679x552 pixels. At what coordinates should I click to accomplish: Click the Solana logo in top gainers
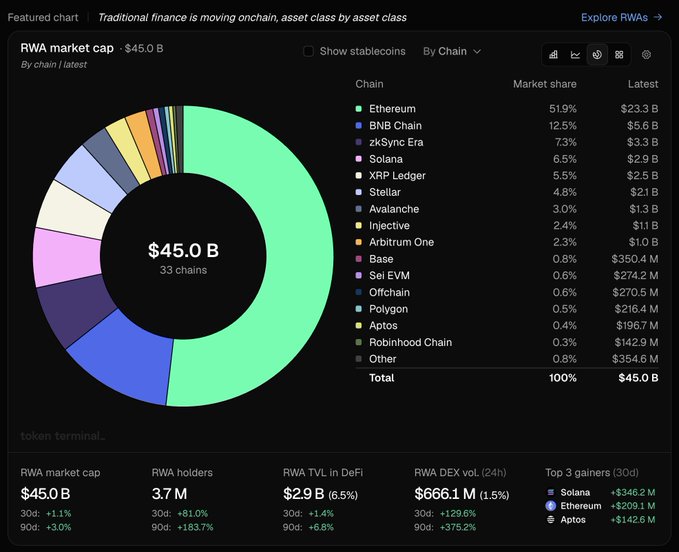[x=551, y=492]
